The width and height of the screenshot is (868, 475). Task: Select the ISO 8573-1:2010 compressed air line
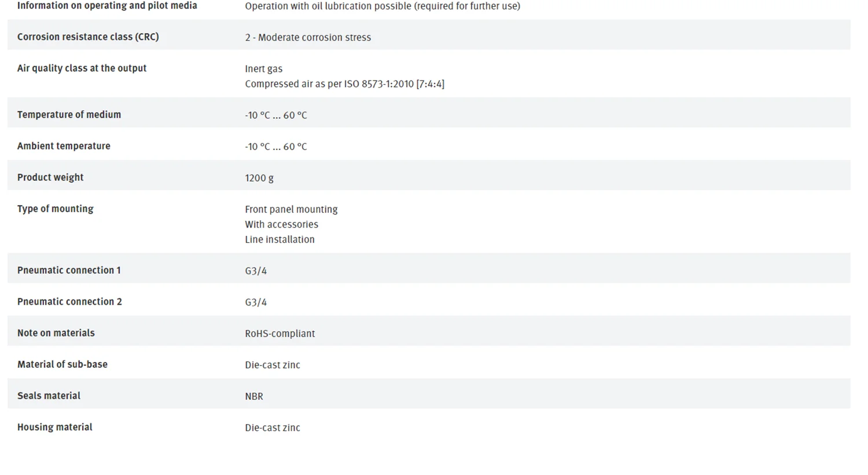point(344,83)
